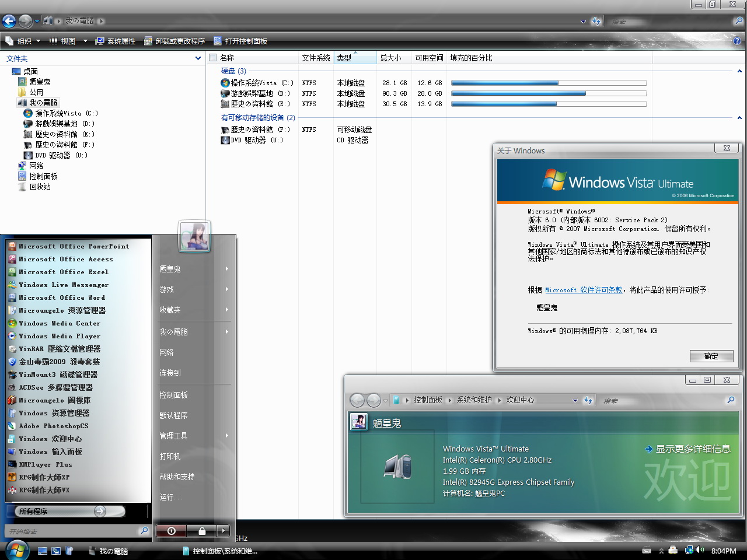Image resolution: width=747 pixels, height=560 pixels.
Task: Expand 收藏夹 submenu arrow in Start menu
Action: [227, 310]
